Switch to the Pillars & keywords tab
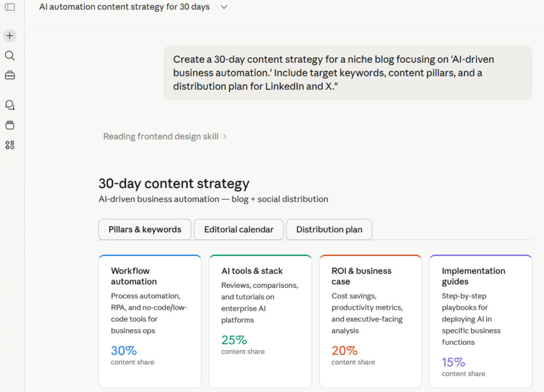This screenshot has height=392, width=544. (x=144, y=229)
